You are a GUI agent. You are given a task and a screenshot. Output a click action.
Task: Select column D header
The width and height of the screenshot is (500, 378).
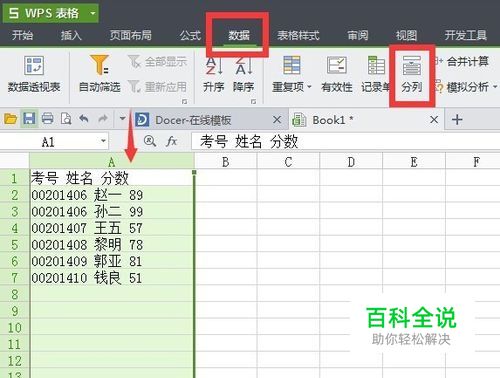pyautogui.click(x=351, y=162)
